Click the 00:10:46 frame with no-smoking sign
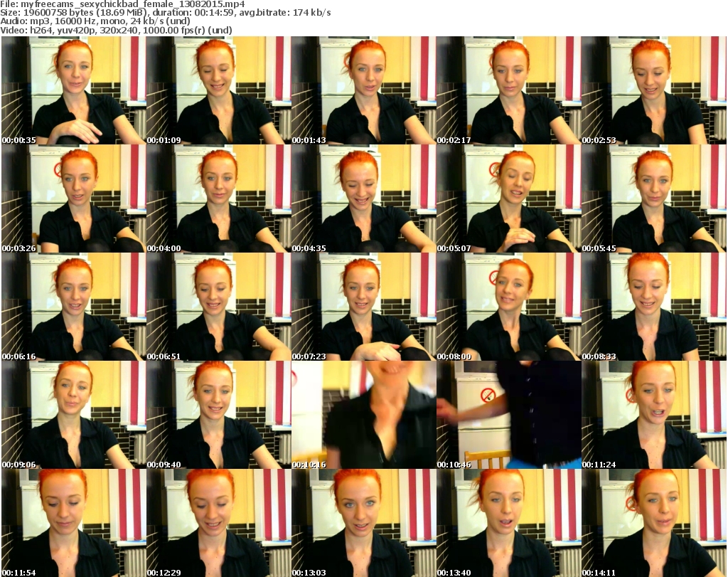728x577 pixels. coord(509,415)
